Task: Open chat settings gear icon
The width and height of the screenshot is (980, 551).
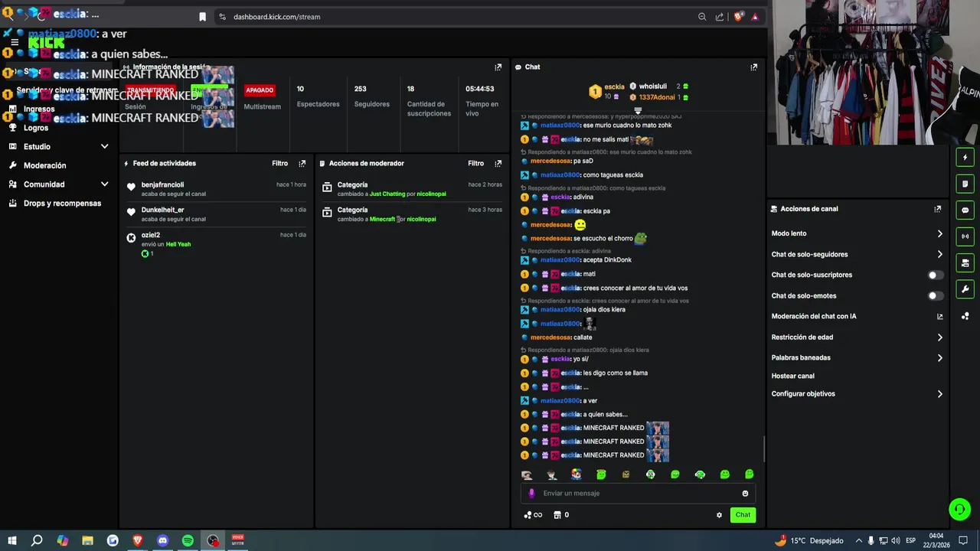Action: pyautogui.click(x=719, y=515)
